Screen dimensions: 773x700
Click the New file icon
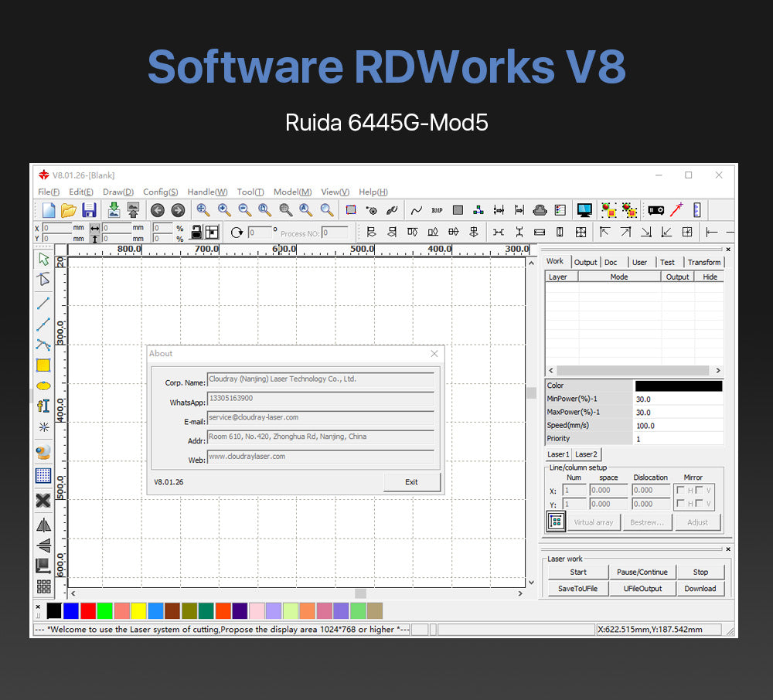(x=49, y=210)
